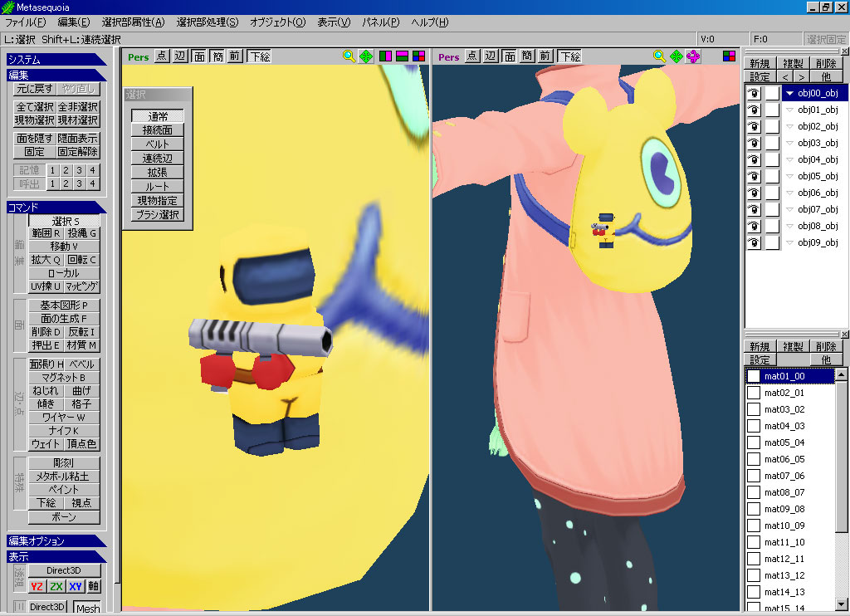Toggle the lock box beside obj04_obj
The height and width of the screenshot is (616, 850).
click(x=772, y=159)
